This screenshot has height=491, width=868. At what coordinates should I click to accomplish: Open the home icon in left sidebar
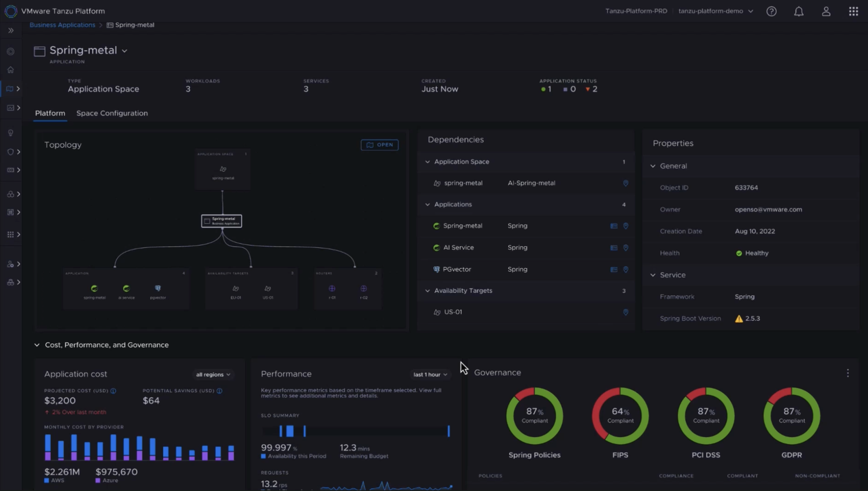(x=10, y=69)
